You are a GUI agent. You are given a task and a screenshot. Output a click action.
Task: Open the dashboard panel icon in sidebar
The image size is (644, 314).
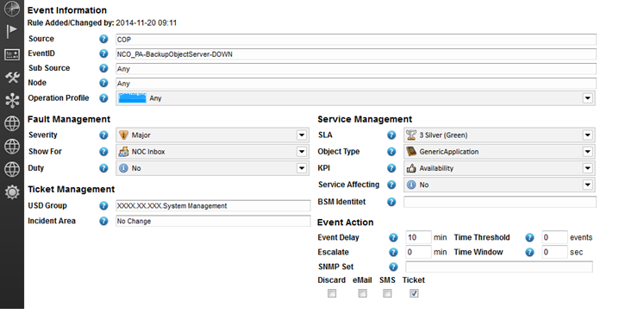click(x=12, y=54)
